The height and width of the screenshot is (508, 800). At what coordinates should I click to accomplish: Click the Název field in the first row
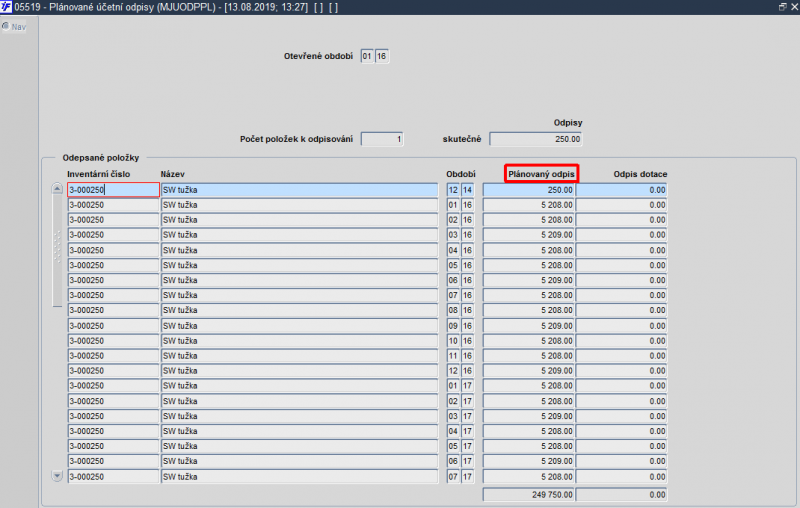[299, 190]
